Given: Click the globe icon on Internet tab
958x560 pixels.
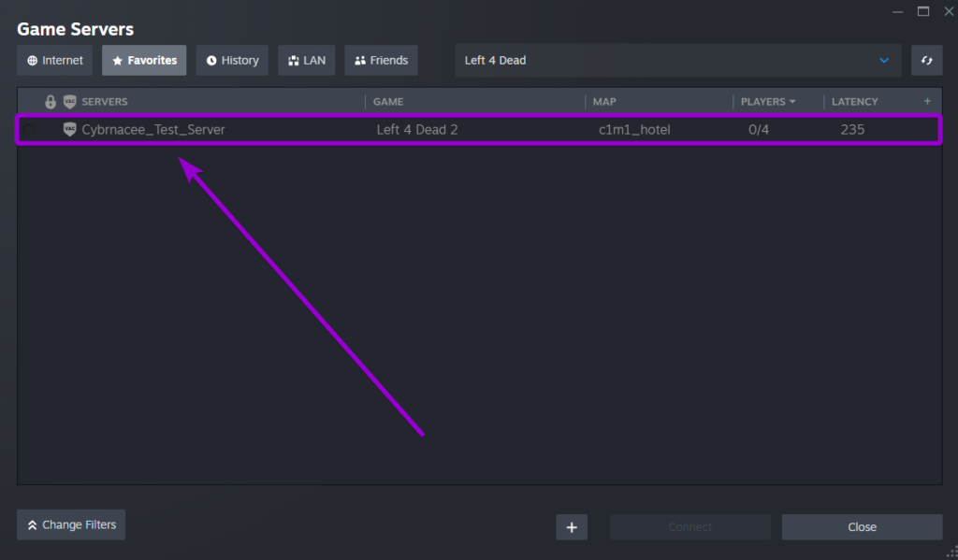Looking at the screenshot, I should click(30, 60).
